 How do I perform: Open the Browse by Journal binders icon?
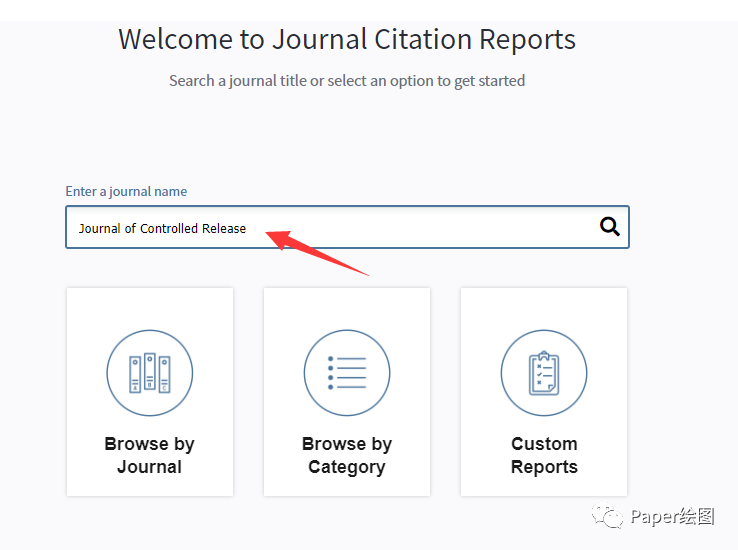tap(150, 373)
